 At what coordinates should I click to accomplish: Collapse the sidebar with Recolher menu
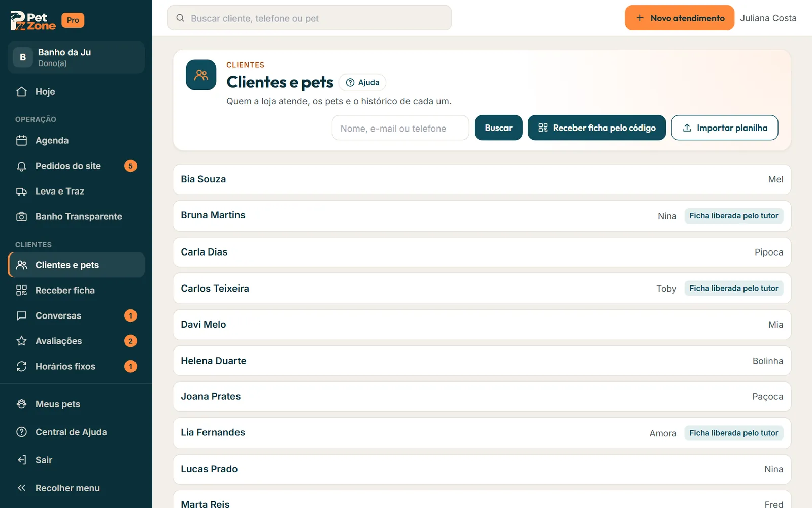click(x=76, y=488)
